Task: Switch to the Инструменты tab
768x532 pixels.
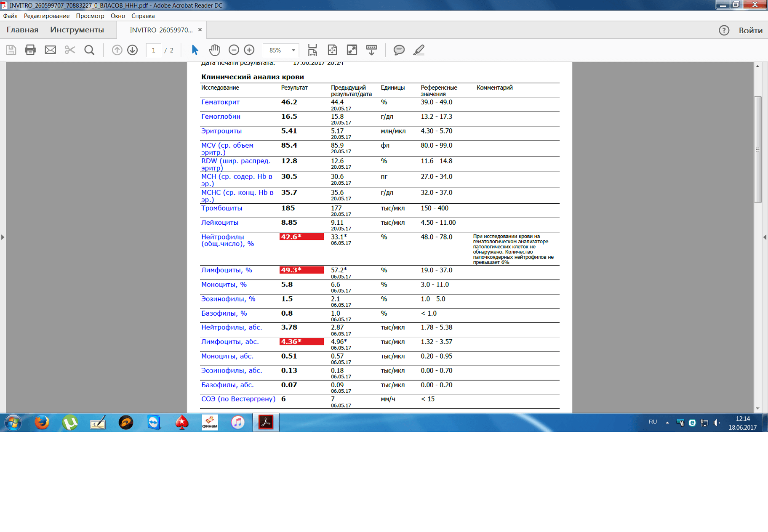Action: [77, 30]
